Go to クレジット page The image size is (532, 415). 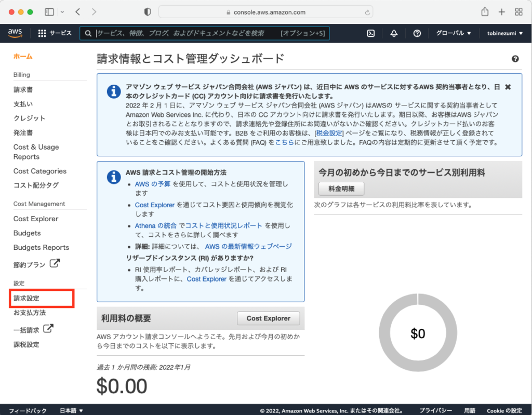tap(29, 118)
